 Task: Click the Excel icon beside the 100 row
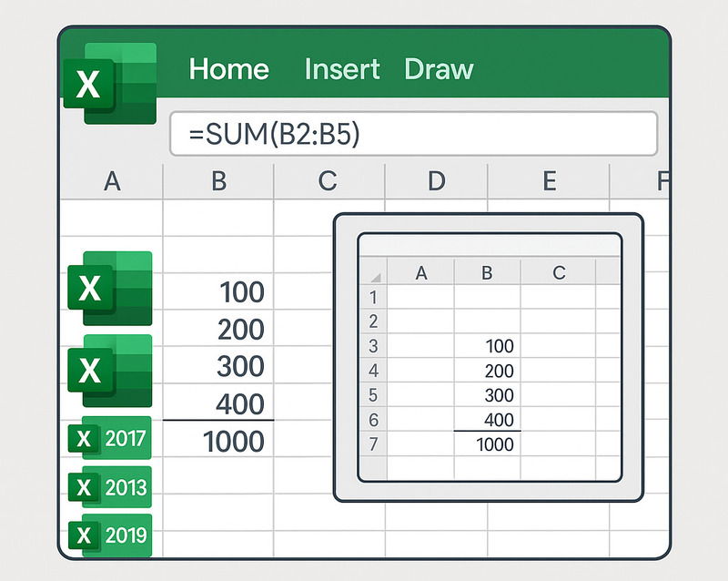tap(110, 288)
